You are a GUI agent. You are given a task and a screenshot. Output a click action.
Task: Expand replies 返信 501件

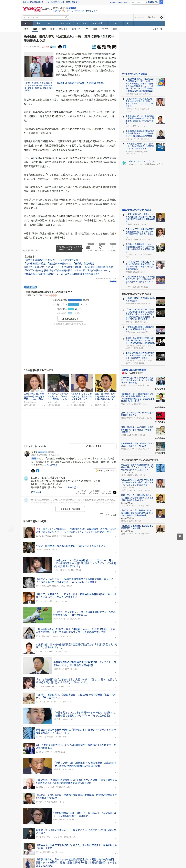point(36,492)
